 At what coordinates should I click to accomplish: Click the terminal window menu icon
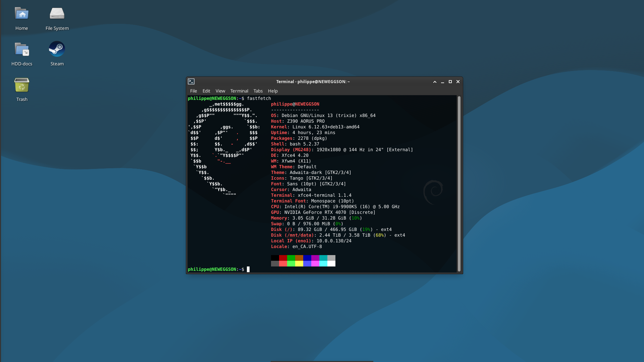[x=191, y=81]
